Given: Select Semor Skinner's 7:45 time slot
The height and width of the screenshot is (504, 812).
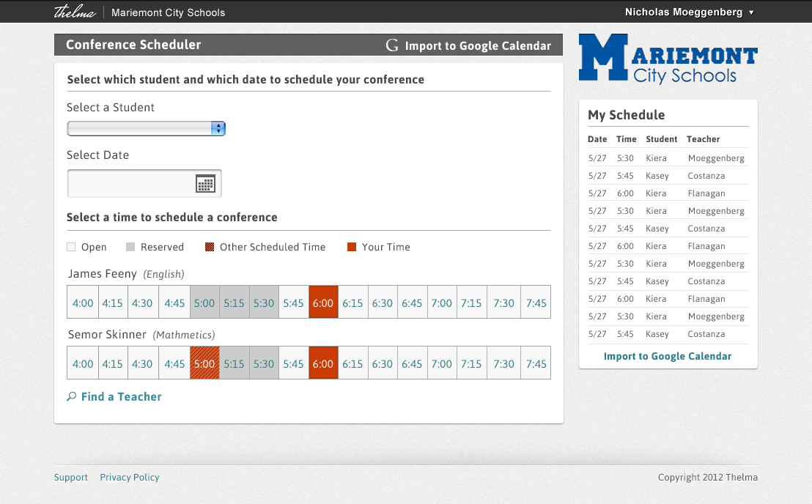Looking at the screenshot, I should coord(536,363).
